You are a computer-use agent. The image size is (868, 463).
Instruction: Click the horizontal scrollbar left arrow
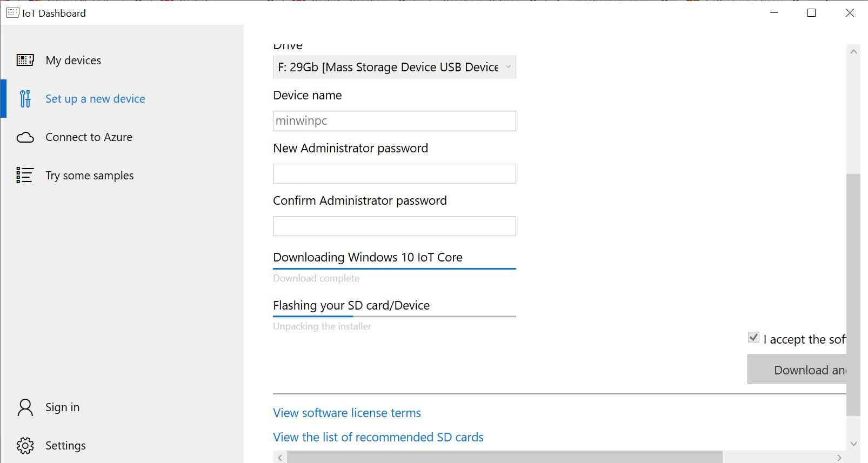click(280, 458)
